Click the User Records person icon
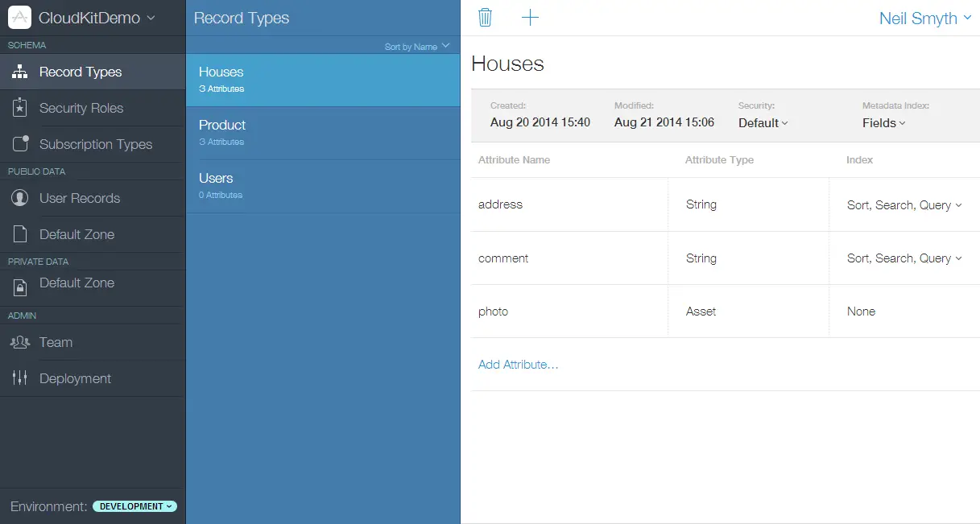The width and height of the screenshot is (980, 524). pyautogui.click(x=20, y=198)
